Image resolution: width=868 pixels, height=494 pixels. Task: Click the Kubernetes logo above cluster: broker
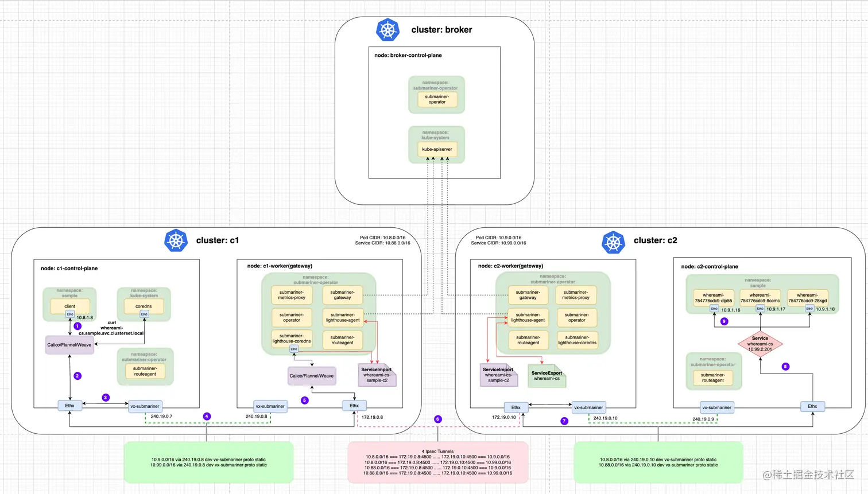click(387, 30)
